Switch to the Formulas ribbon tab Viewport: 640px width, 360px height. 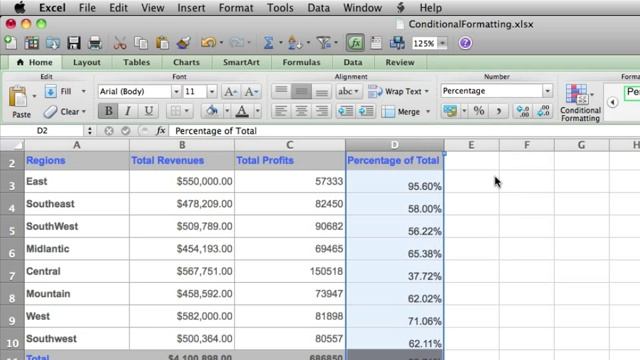301,62
